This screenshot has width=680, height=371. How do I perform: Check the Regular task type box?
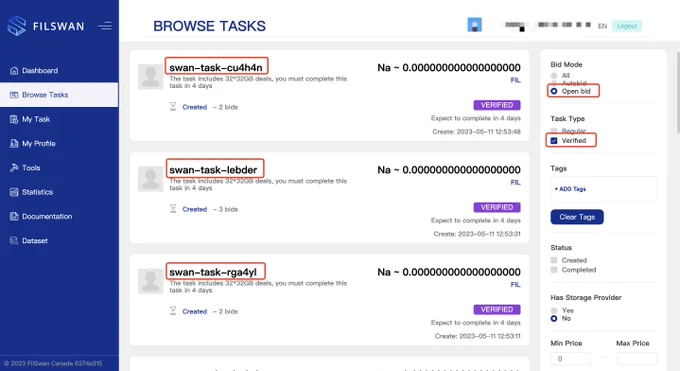554,131
